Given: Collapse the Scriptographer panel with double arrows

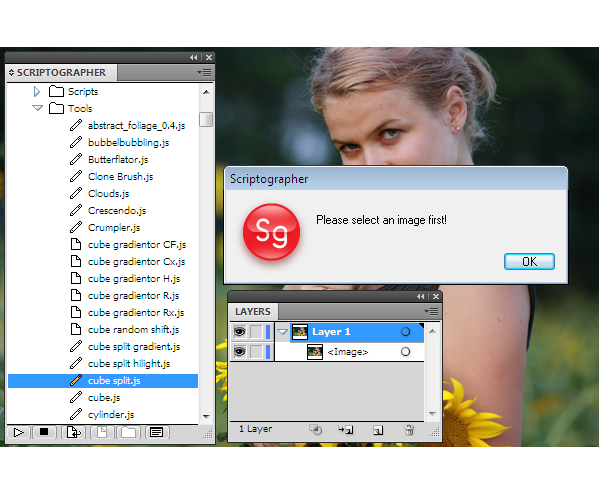Looking at the screenshot, I should click(x=194, y=57).
